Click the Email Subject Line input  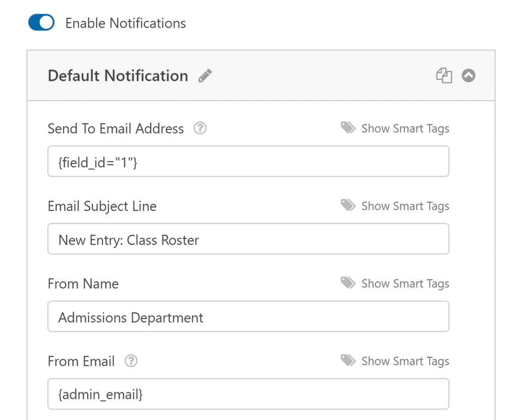(248, 239)
